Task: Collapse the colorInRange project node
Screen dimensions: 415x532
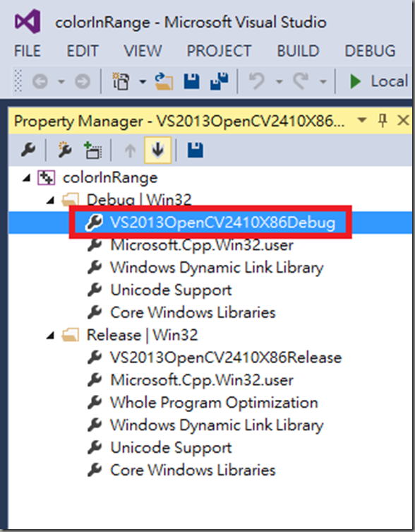Action: (x=26, y=178)
